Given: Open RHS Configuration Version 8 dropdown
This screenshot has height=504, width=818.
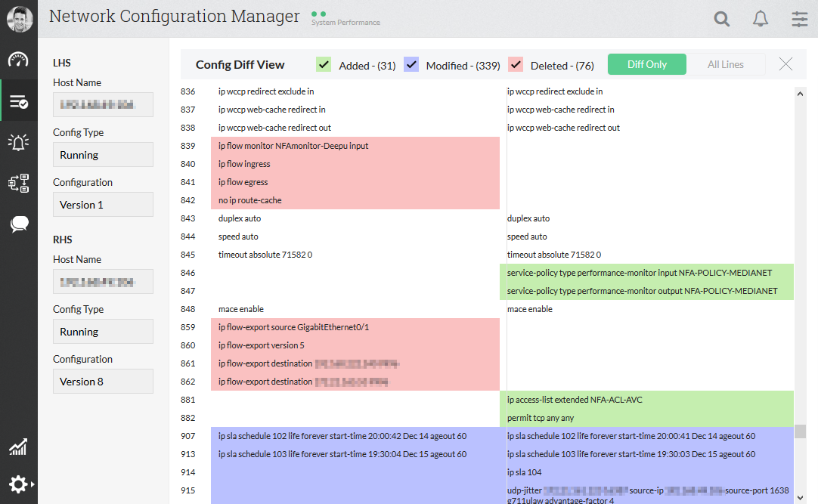Looking at the screenshot, I should coord(103,382).
